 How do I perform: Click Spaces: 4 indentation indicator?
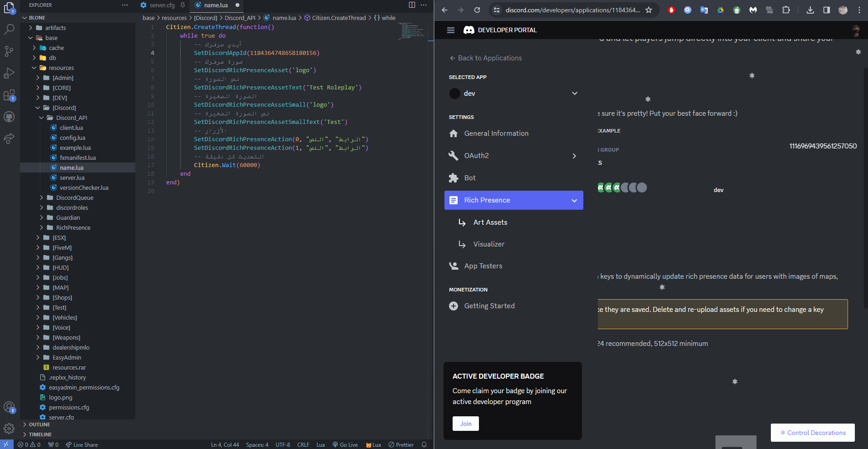(257, 445)
